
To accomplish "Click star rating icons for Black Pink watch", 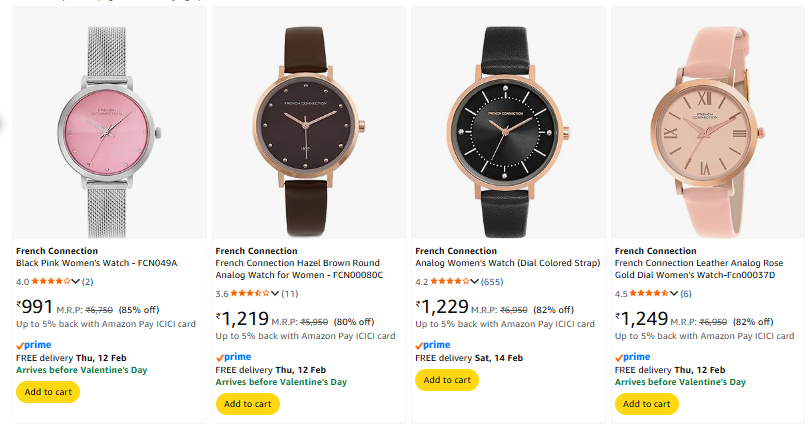I will click(51, 281).
